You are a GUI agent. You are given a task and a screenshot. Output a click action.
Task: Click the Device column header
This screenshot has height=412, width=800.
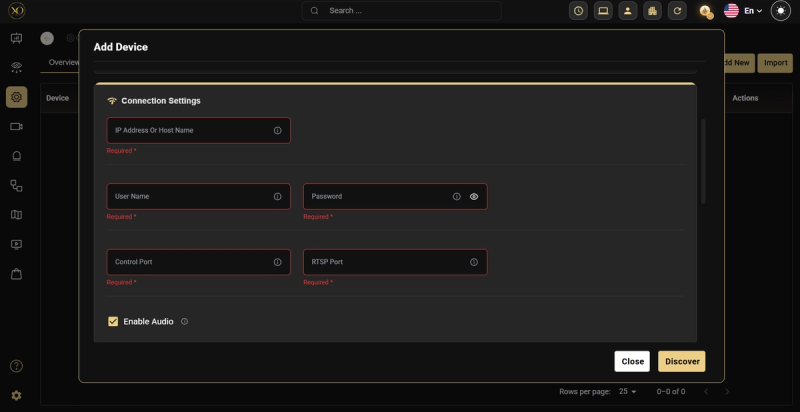click(x=57, y=98)
